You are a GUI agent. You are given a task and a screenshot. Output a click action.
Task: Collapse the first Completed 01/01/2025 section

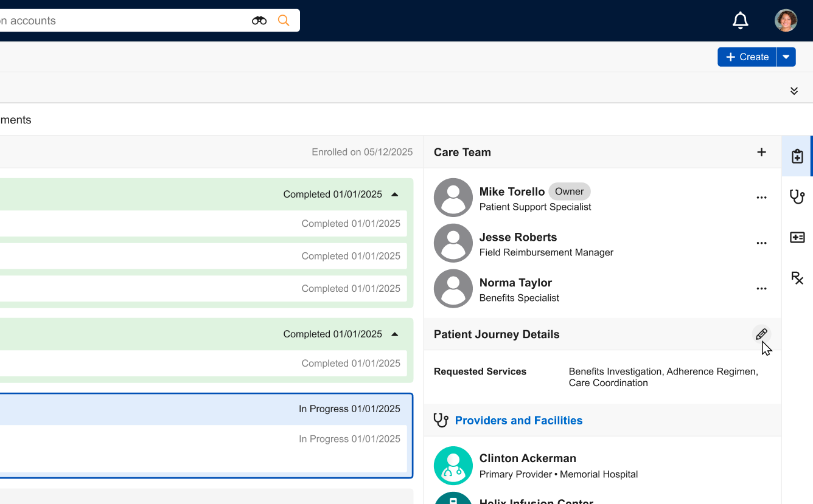click(x=394, y=195)
